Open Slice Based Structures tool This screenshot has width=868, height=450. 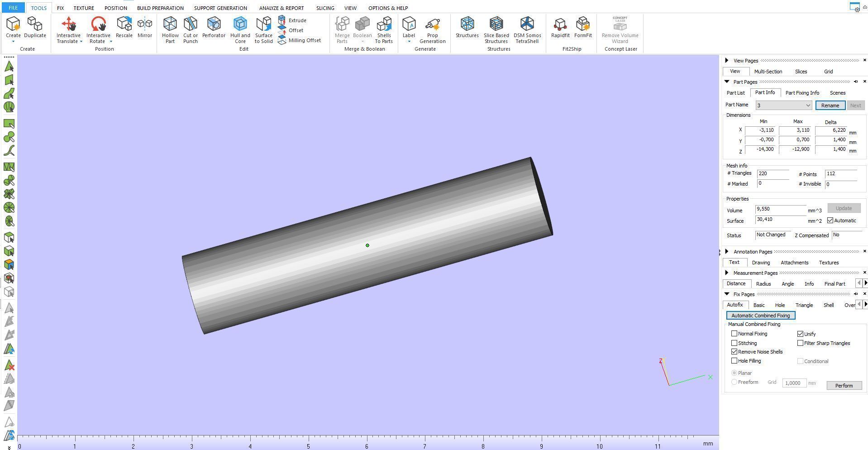point(496,30)
